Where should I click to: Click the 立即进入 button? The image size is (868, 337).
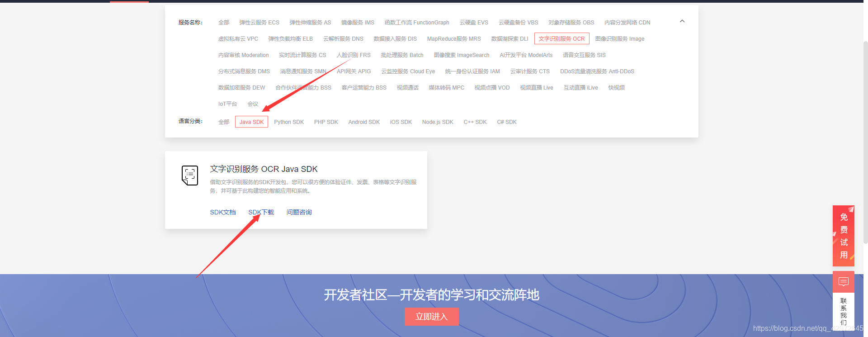pos(431,317)
